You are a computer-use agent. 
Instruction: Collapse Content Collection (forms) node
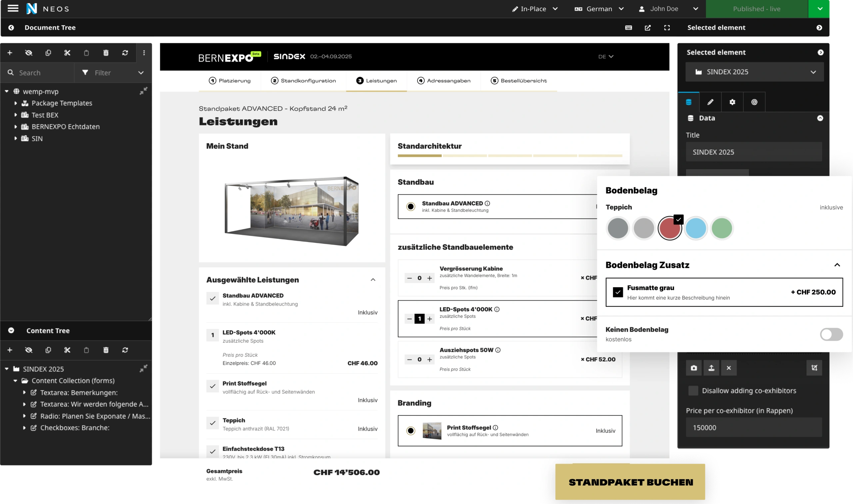tap(15, 381)
